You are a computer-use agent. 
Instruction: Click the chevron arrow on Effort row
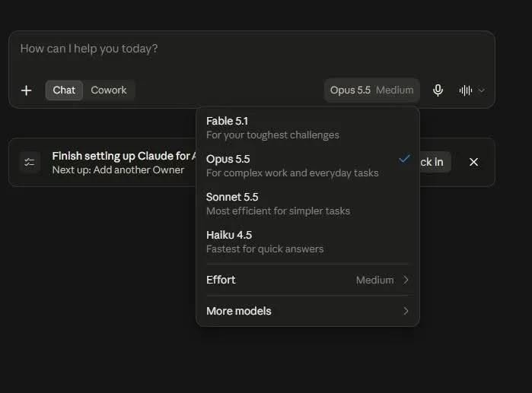pyautogui.click(x=406, y=280)
